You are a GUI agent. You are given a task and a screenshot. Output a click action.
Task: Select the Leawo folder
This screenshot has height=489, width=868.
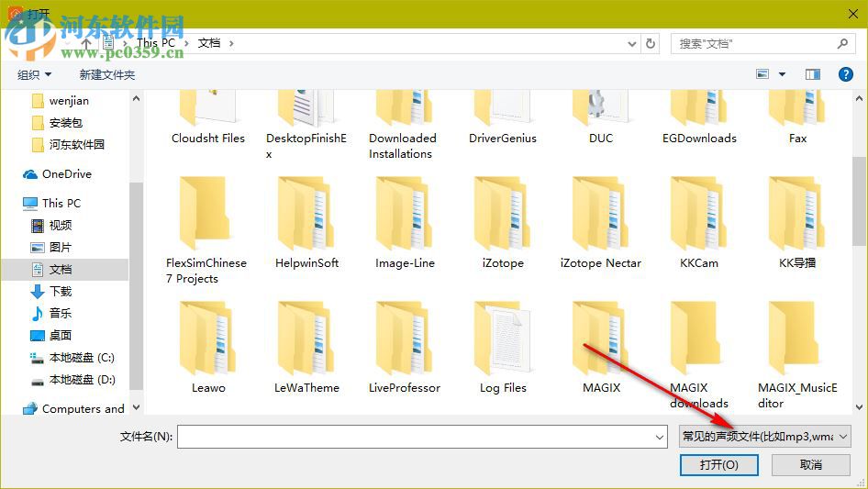point(208,347)
